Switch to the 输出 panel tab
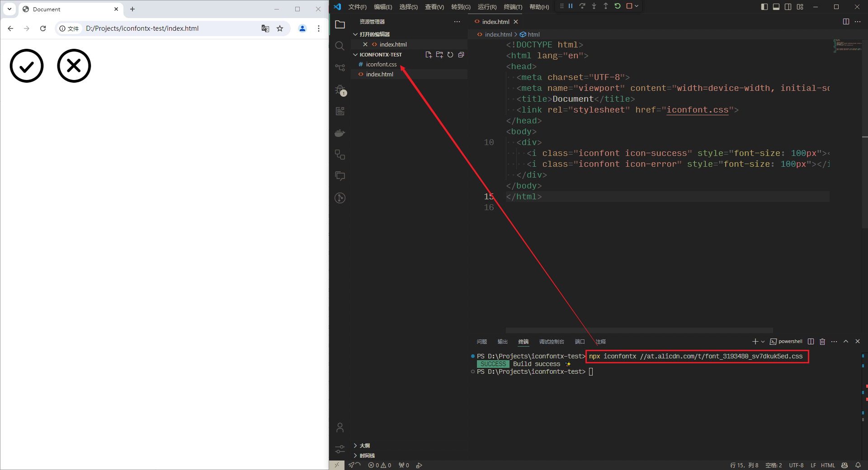The image size is (868, 470). coord(502,342)
